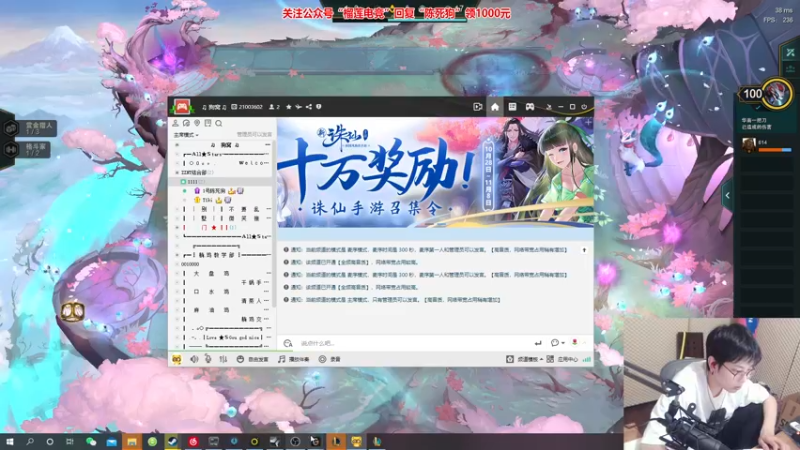
Task: Select the 清蒸人 sub-channel row
Action: (222, 301)
